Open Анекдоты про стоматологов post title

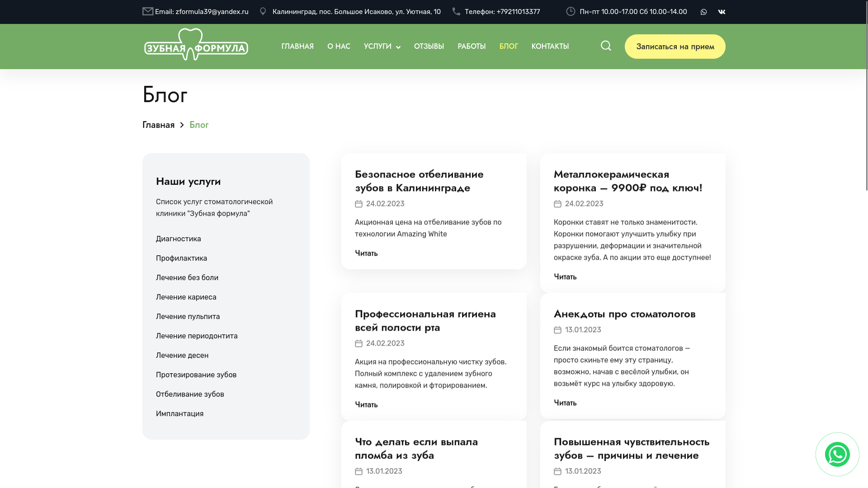coord(624,314)
